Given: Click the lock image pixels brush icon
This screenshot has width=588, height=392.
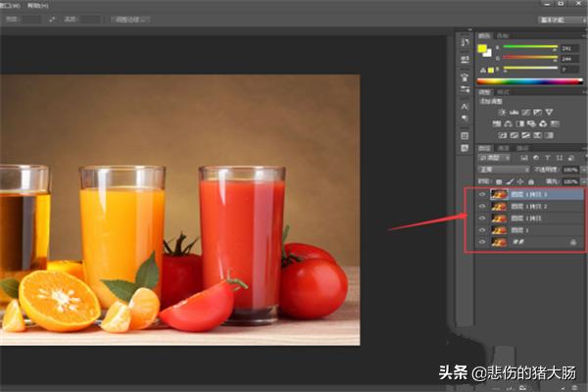Looking at the screenshot, I should click(510, 181).
